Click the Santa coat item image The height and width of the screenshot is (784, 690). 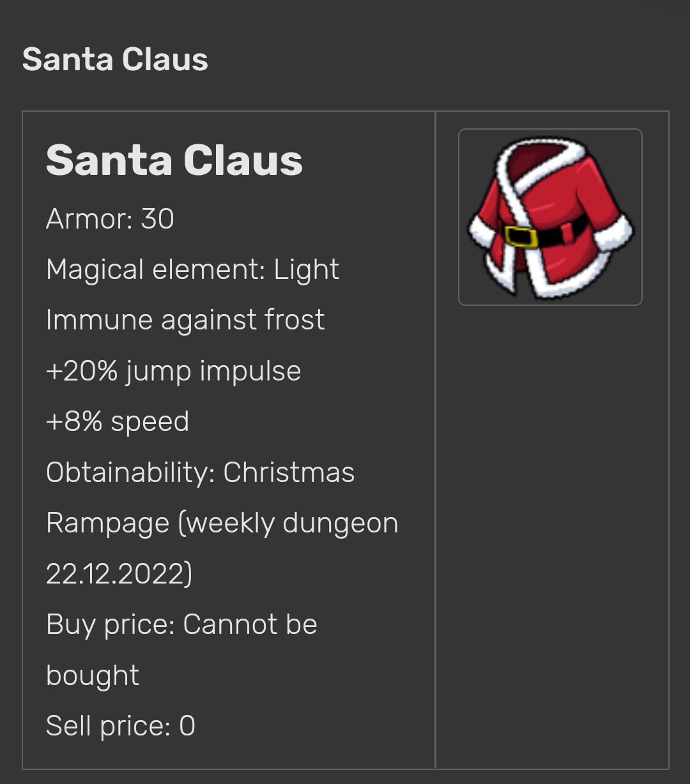pyautogui.click(x=550, y=217)
